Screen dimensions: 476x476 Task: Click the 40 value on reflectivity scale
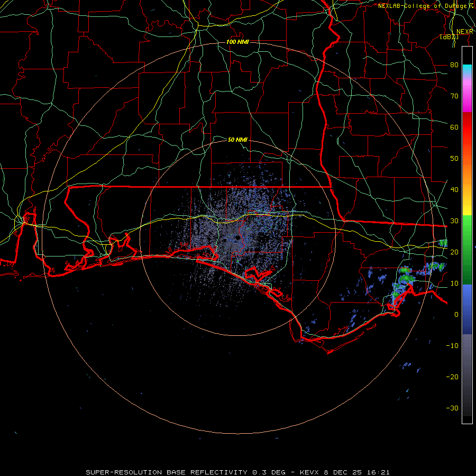pos(454,190)
